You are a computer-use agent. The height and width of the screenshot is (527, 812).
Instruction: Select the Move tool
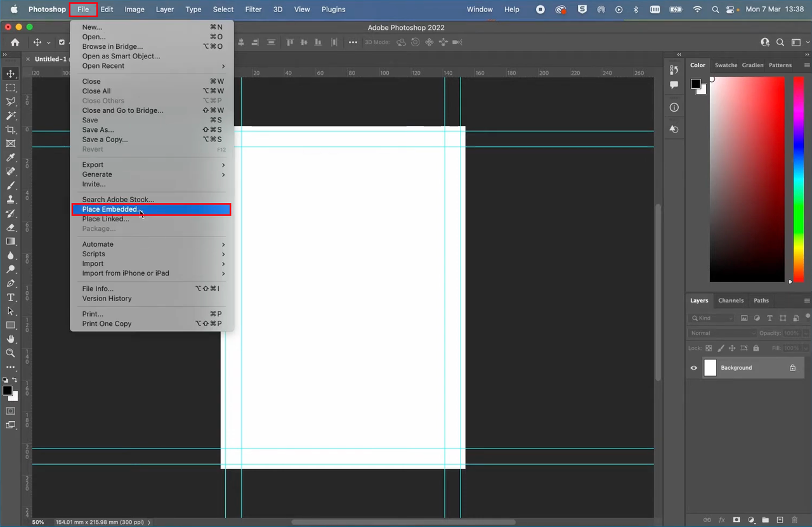tap(10, 75)
